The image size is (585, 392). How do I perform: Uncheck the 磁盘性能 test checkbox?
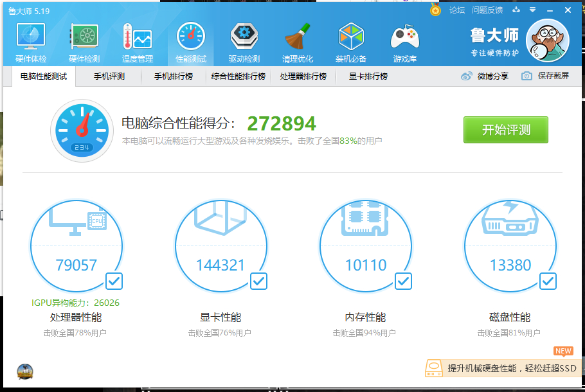[x=548, y=281]
